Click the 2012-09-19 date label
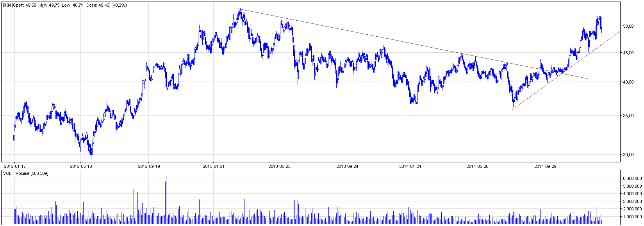Screen dimensions: 644x226 149,166
